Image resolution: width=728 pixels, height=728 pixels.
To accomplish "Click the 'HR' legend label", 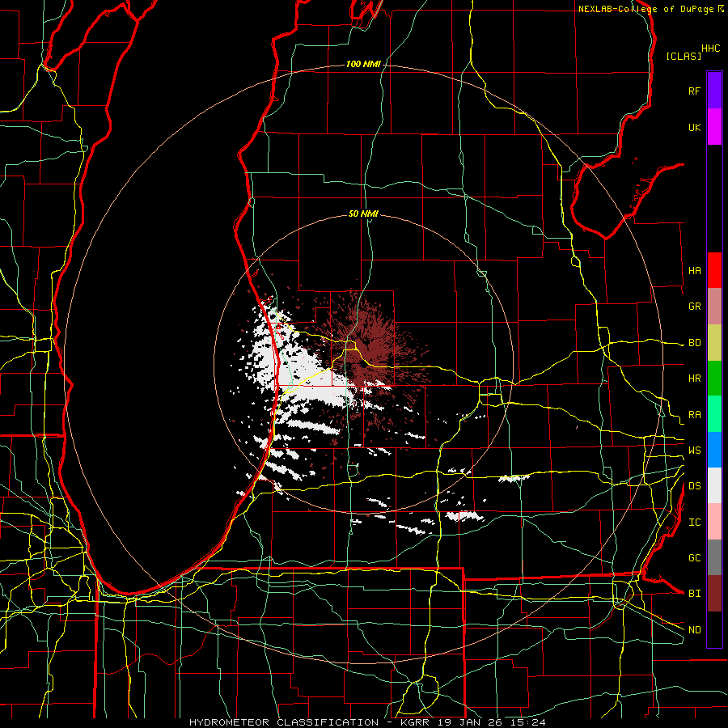I will pyautogui.click(x=694, y=379).
